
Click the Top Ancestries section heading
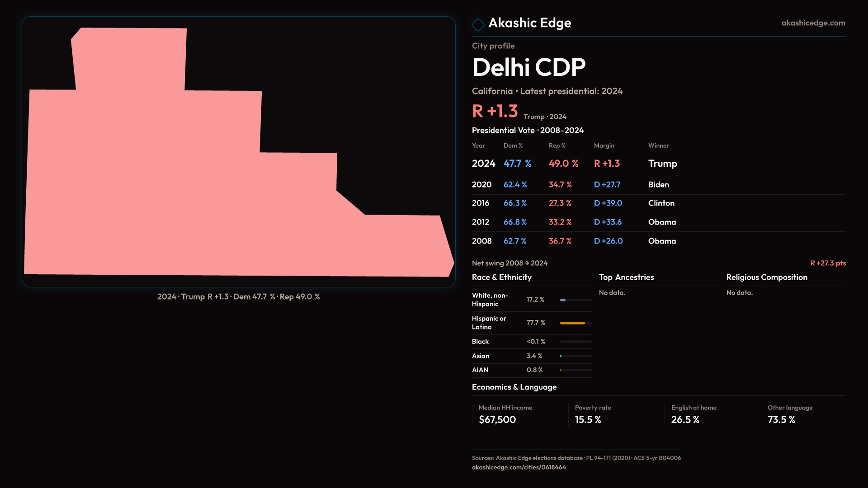(x=626, y=277)
